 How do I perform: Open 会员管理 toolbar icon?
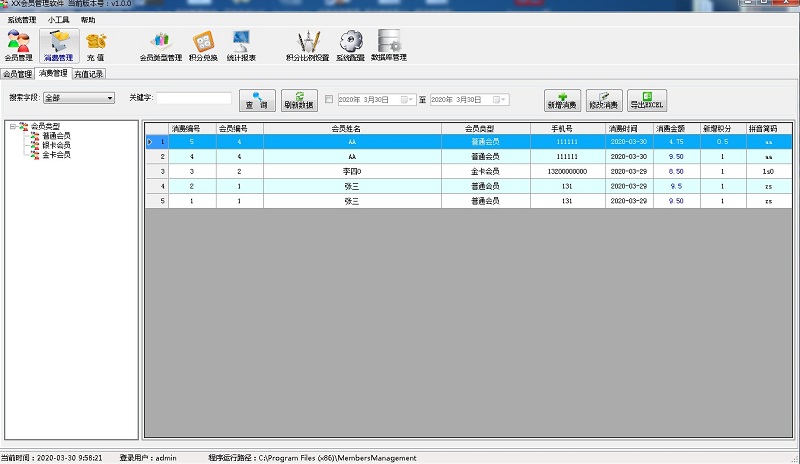pos(18,46)
